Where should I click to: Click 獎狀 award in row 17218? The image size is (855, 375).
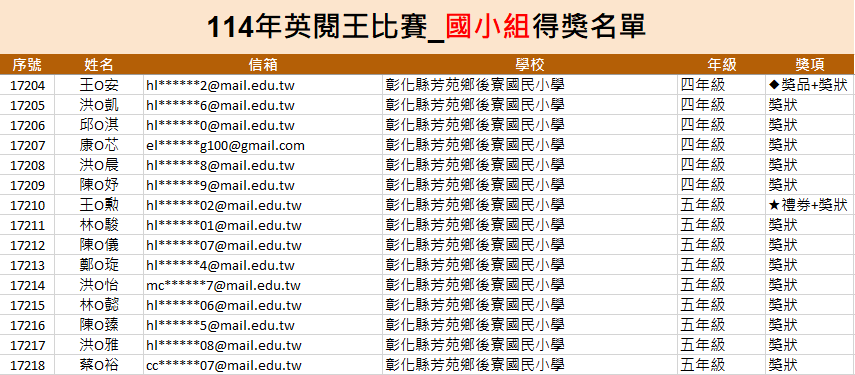coord(783,365)
